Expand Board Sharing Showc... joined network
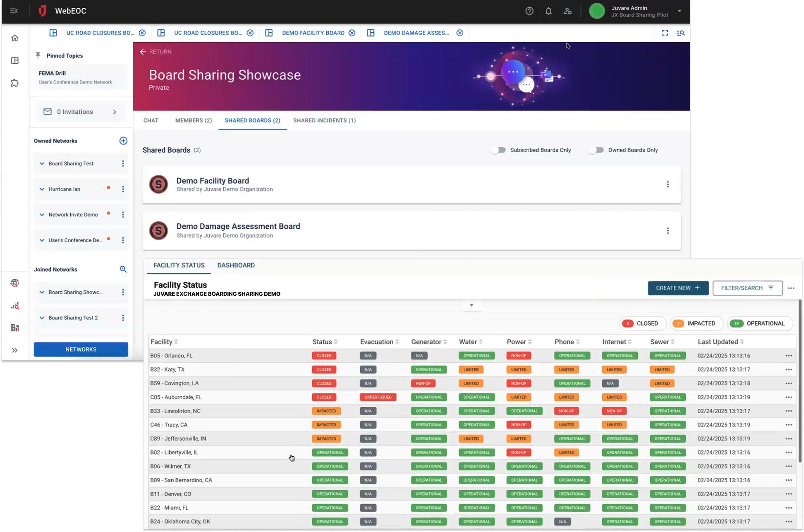The width and height of the screenshot is (804, 532). (42, 292)
